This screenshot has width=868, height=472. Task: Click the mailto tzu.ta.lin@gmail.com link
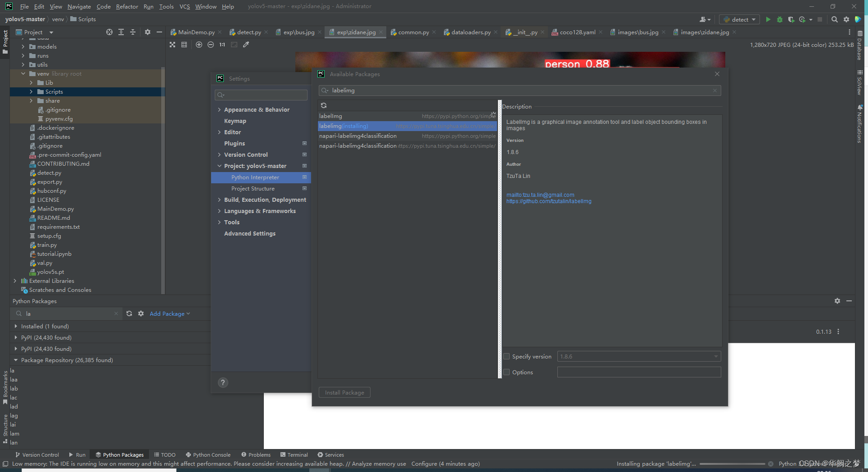coord(540,195)
